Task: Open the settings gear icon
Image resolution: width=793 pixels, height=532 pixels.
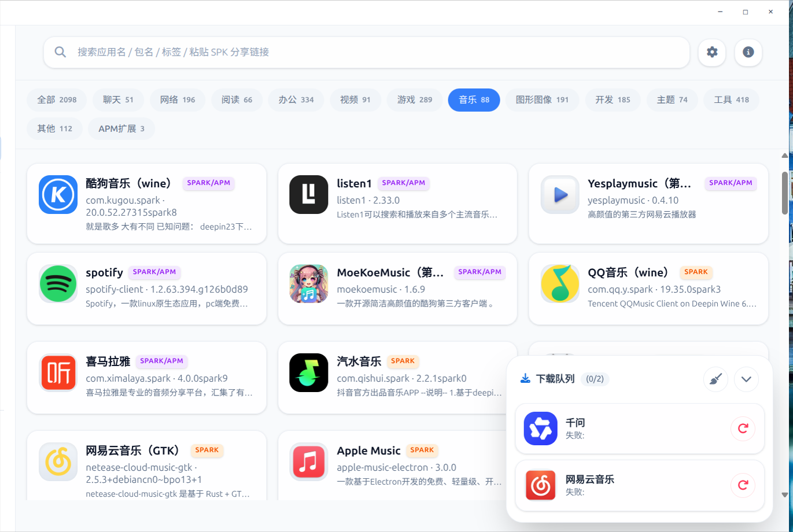Action: point(712,52)
